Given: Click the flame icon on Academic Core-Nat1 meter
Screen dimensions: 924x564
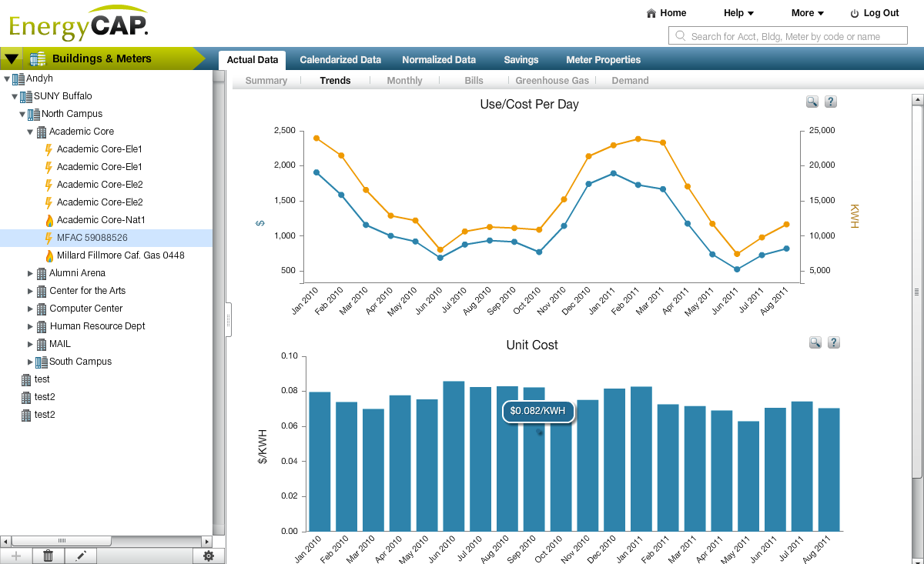Looking at the screenshot, I should (48, 220).
